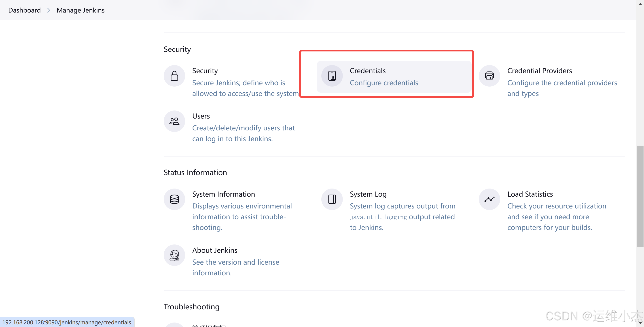Open the Credentials ID-badge icon
Screen dimensions: 644x327
click(332, 76)
